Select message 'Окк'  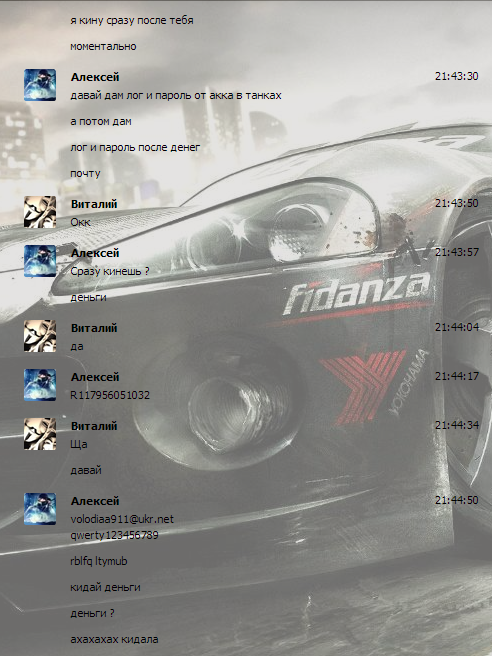(80, 223)
